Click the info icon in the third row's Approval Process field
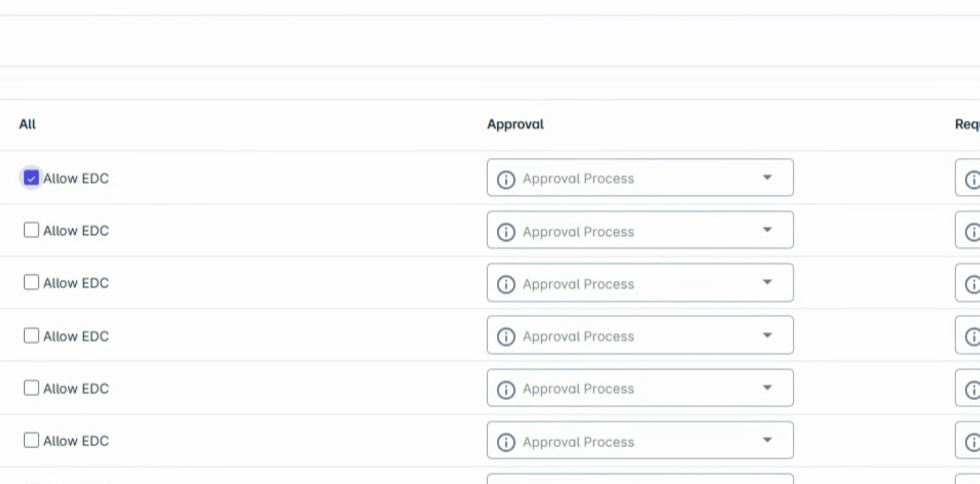 point(506,285)
